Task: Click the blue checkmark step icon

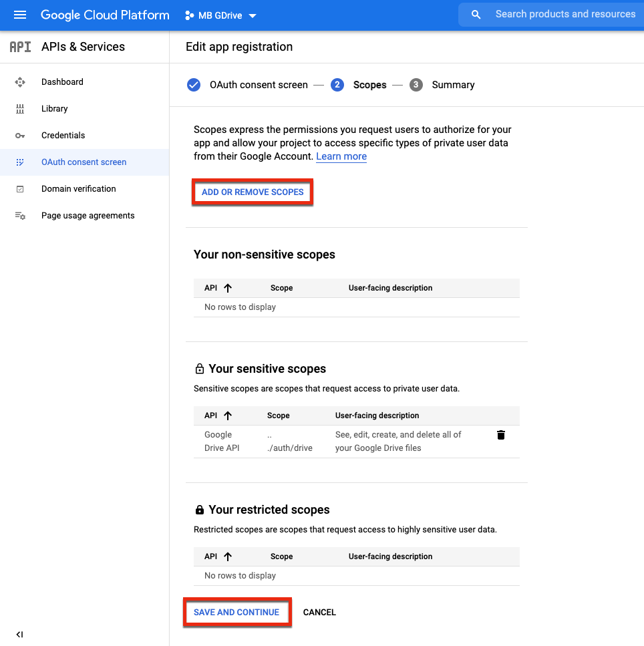Action: coord(194,85)
